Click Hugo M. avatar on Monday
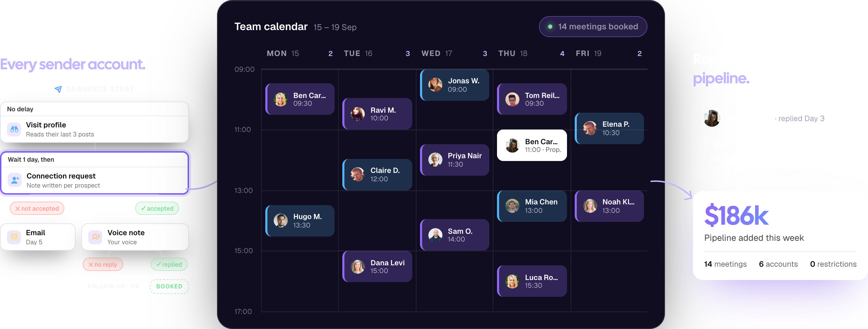 [x=281, y=220]
